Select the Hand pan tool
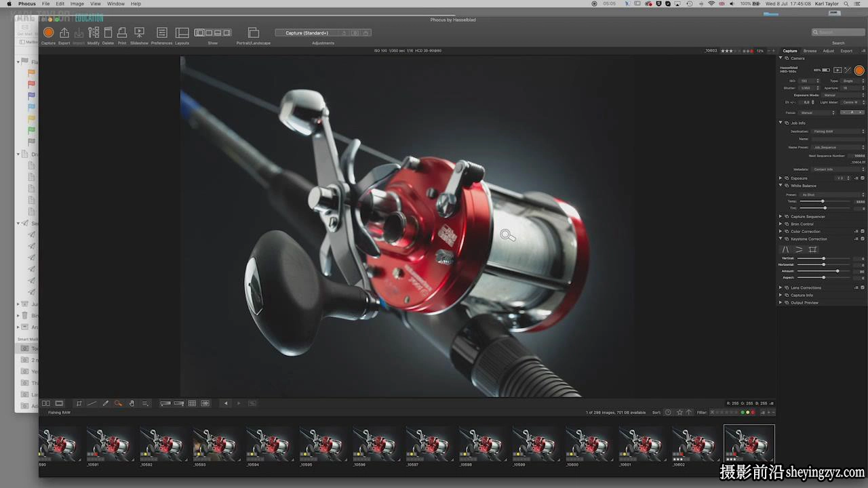 132,403
